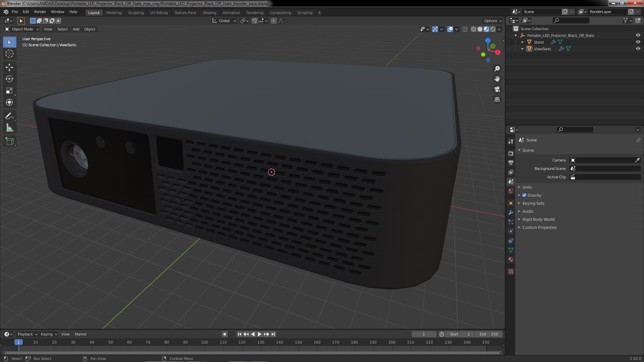Toggle the Gravity checkbox
This screenshot has width=644, height=362.
[x=524, y=195]
